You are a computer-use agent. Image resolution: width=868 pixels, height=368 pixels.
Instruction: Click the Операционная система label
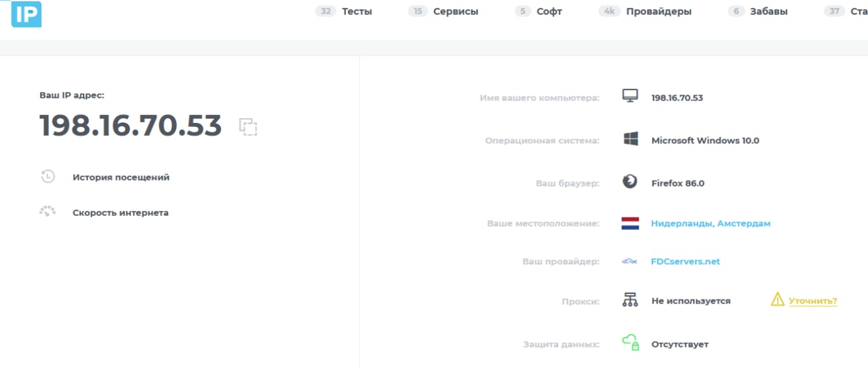[542, 141]
